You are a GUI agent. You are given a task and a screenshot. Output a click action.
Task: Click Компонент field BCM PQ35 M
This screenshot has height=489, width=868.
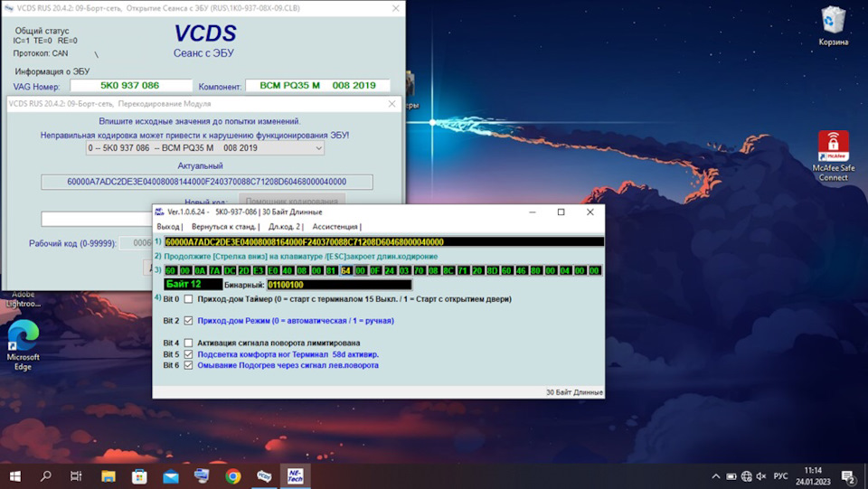(x=317, y=86)
